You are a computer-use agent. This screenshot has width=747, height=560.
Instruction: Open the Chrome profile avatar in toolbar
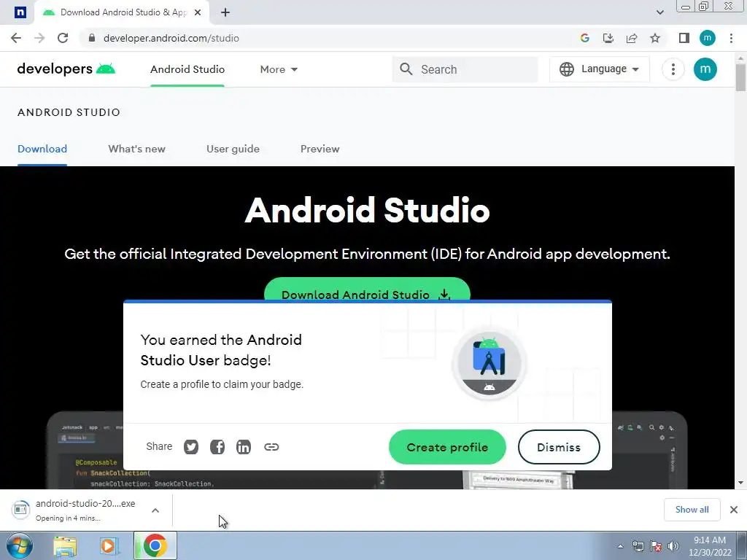pos(708,38)
